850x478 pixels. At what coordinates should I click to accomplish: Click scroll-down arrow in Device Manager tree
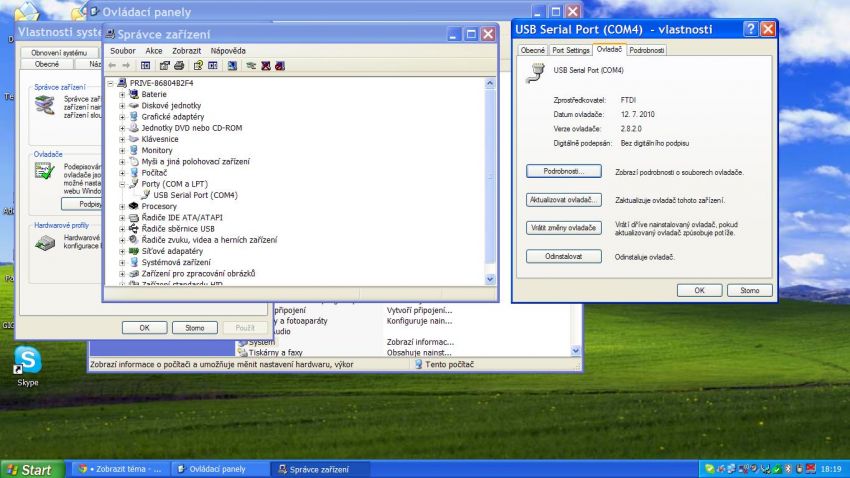pyautogui.click(x=490, y=279)
